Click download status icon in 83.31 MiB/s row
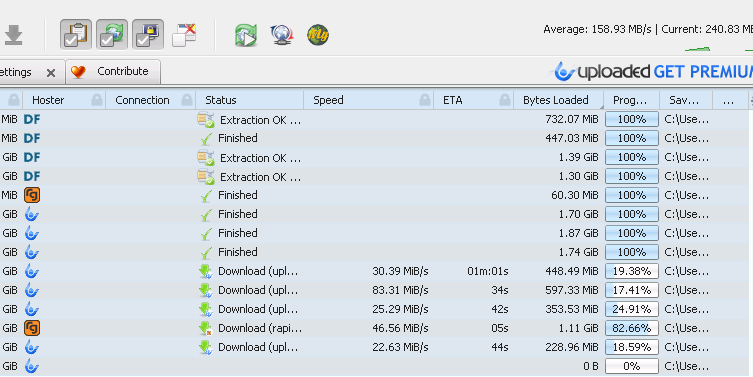The height and width of the screenshot is (377, 753). 206,290
